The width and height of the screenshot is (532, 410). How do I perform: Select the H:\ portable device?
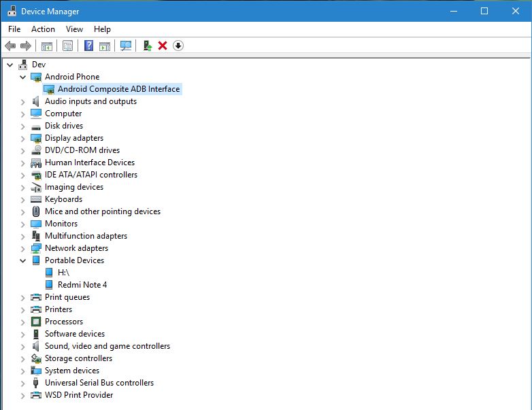(x=64, y=273)
